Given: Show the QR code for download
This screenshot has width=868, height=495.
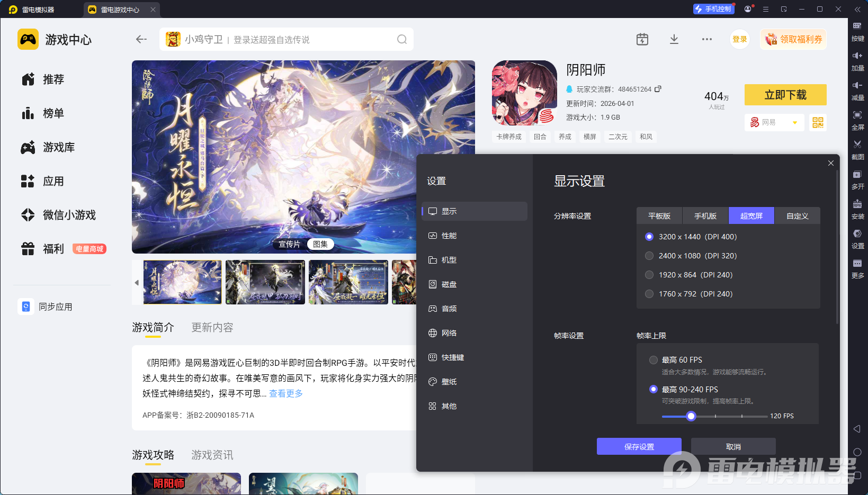Looking at the screenshot, I should point(818,123).
